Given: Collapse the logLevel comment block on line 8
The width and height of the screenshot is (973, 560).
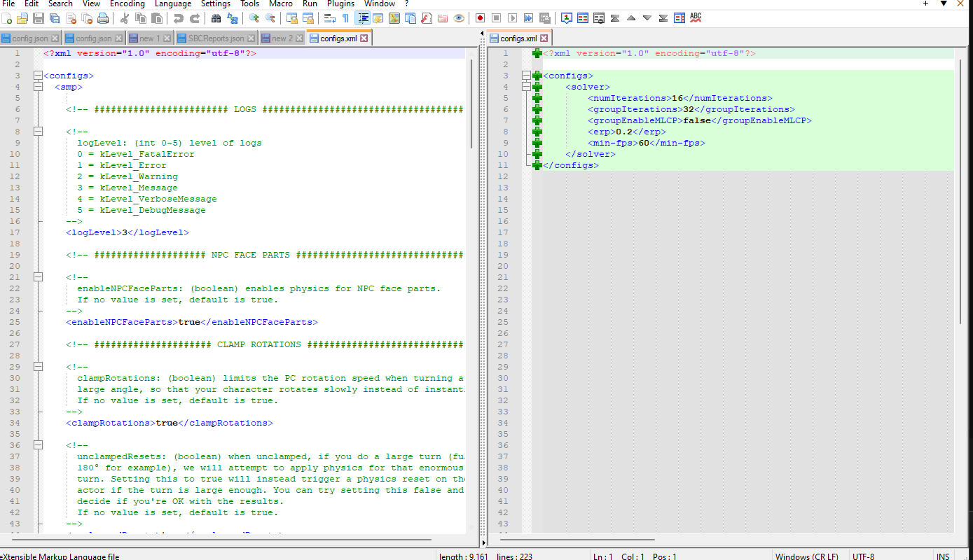Looking at the screenshot, I should click(x=38, y=132).
